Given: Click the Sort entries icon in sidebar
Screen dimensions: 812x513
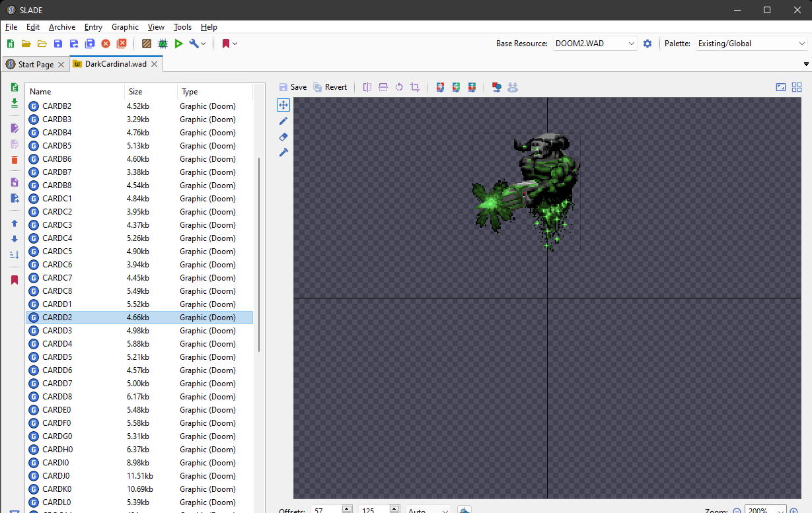Looking at the screenshot, I should (x=15, y=255).
